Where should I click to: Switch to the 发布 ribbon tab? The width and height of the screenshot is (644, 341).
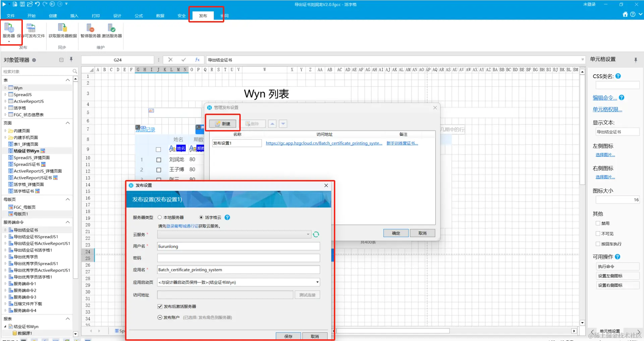(203, 16)
